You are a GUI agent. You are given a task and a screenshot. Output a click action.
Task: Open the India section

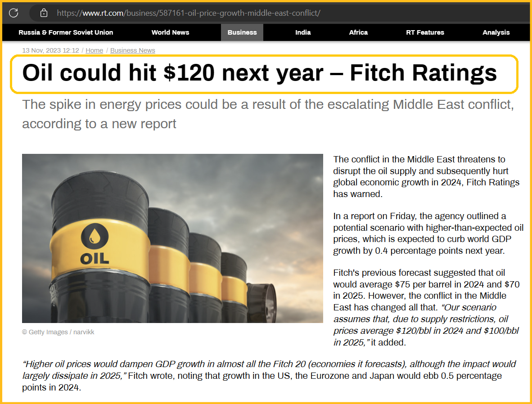point(303,32)
